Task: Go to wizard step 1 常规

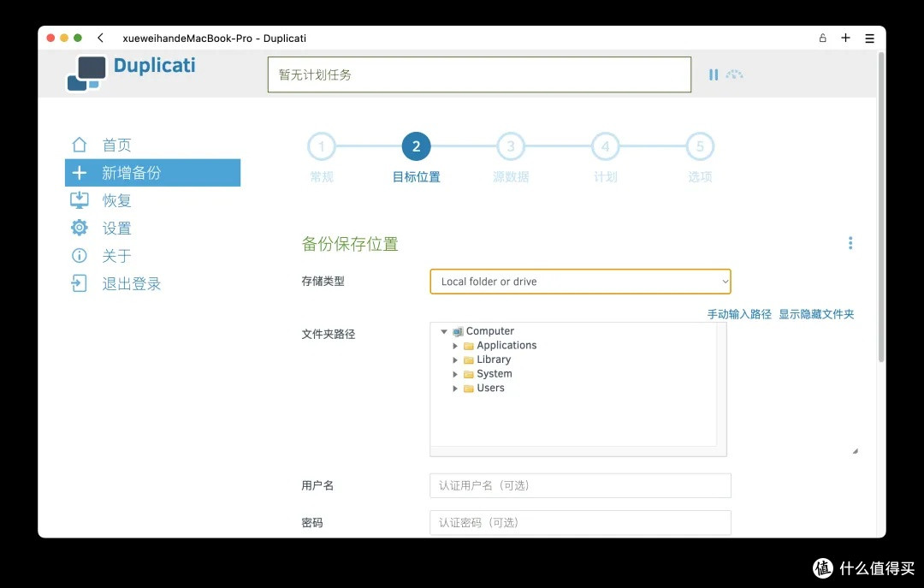Action: coord(321,146)
